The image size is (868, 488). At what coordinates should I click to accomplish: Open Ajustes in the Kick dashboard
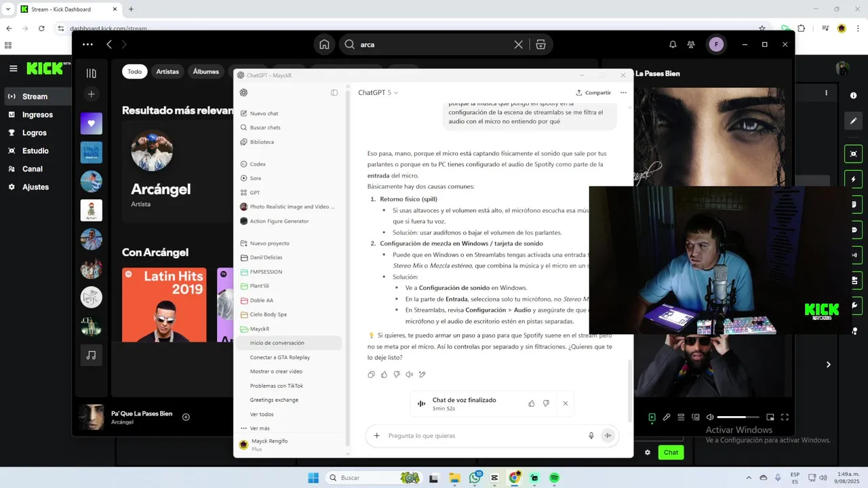pyautogui.click(x=35, y=187)
